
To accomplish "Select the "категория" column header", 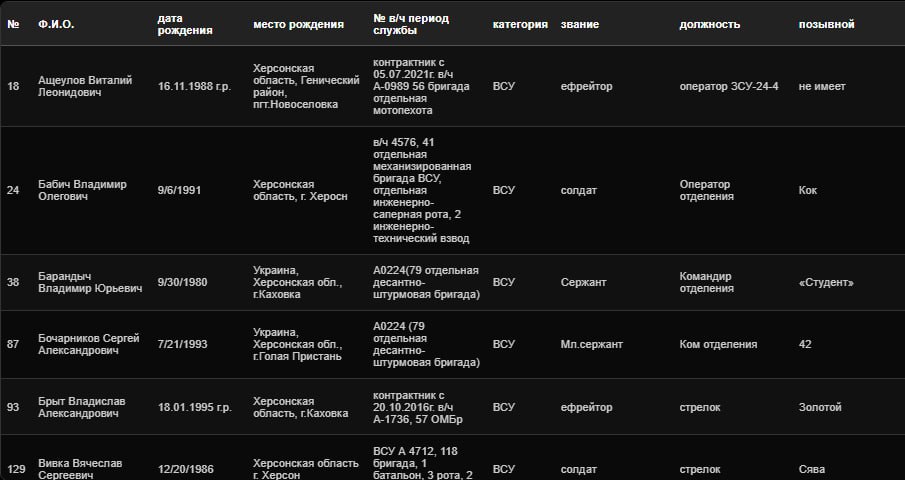I will 520,24.
